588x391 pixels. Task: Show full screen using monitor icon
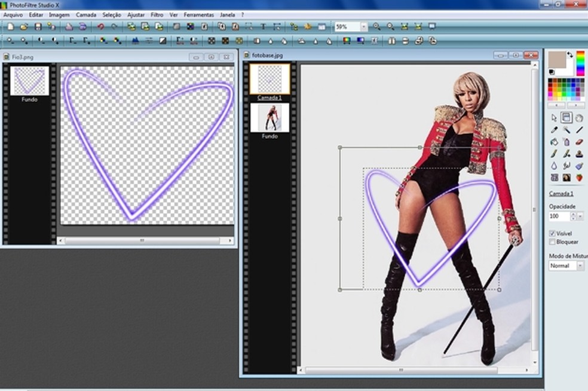[432, 27]
